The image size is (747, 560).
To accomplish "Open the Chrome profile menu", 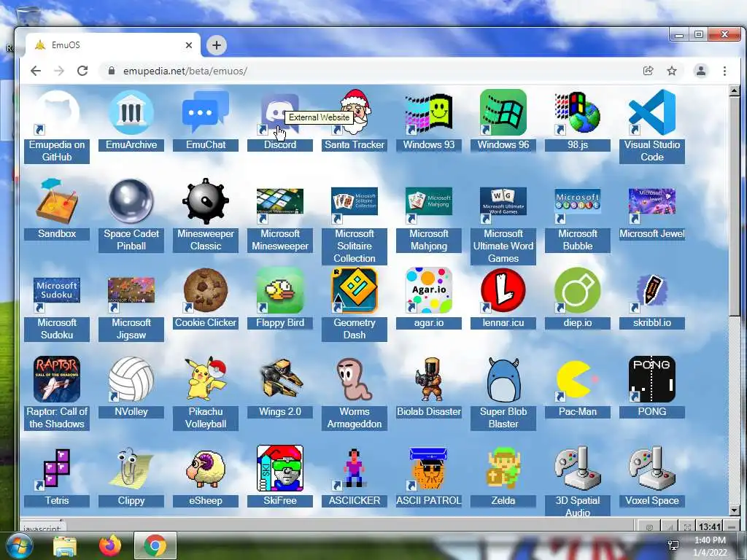I will pos(701,71).
